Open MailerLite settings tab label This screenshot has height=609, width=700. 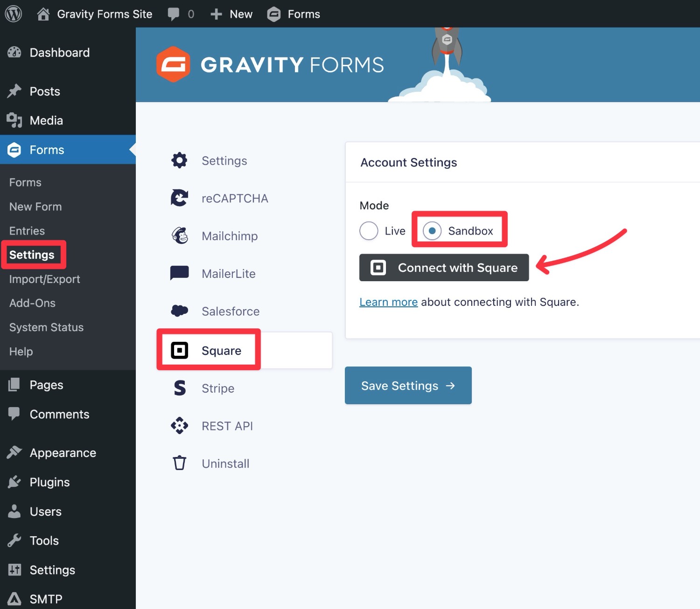click(x=229, y=274)
